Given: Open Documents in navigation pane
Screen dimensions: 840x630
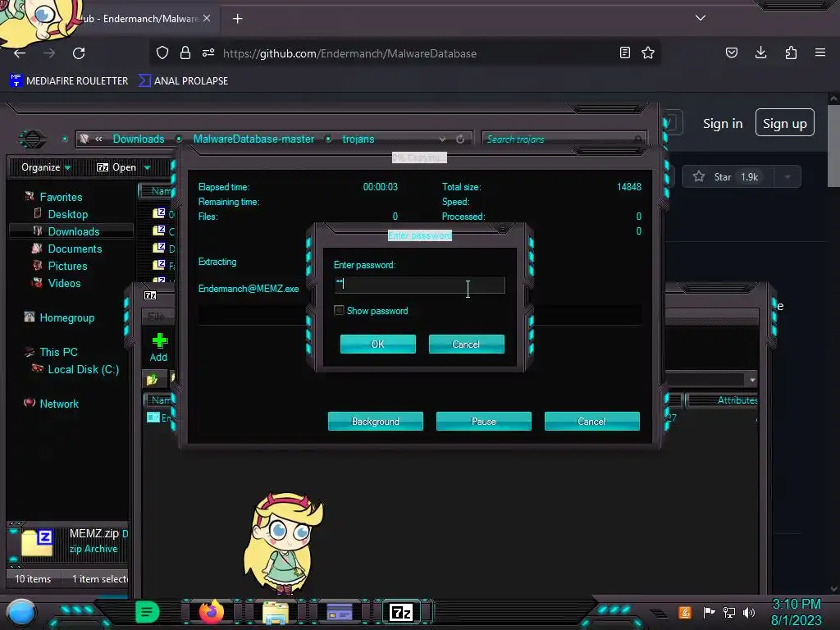Looking at the screenshot, I should coord(75,249).
